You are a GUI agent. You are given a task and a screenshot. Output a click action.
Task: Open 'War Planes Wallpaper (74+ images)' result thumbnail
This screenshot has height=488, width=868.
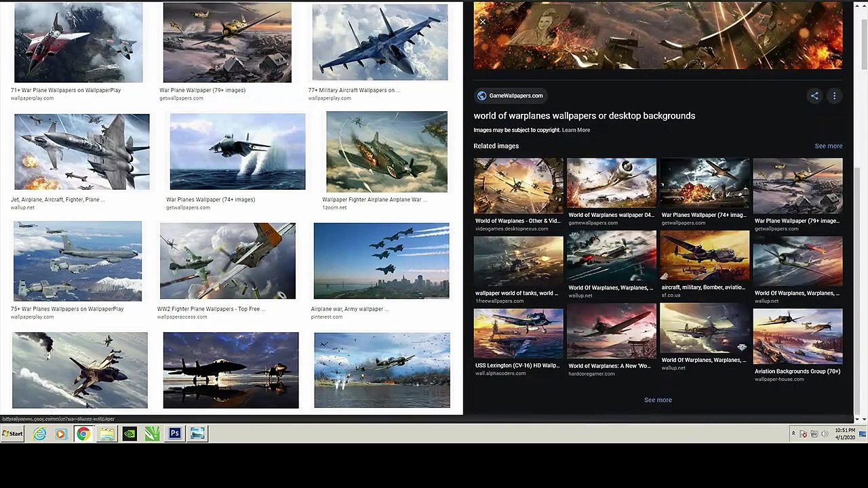point(237,152)
